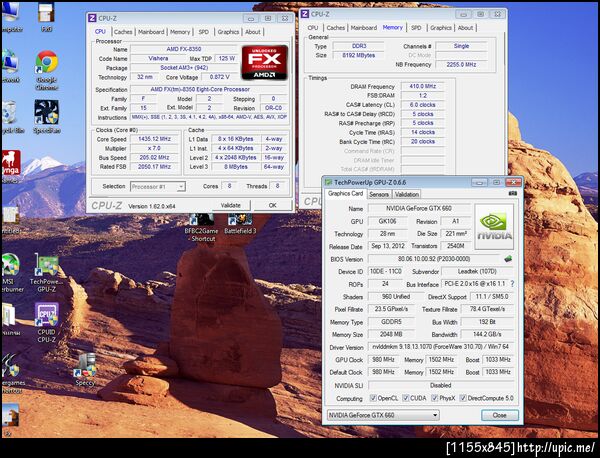Open Graphics tab in left CPU-Z
The image size is (600, 458).
click(x=228, y=32)
